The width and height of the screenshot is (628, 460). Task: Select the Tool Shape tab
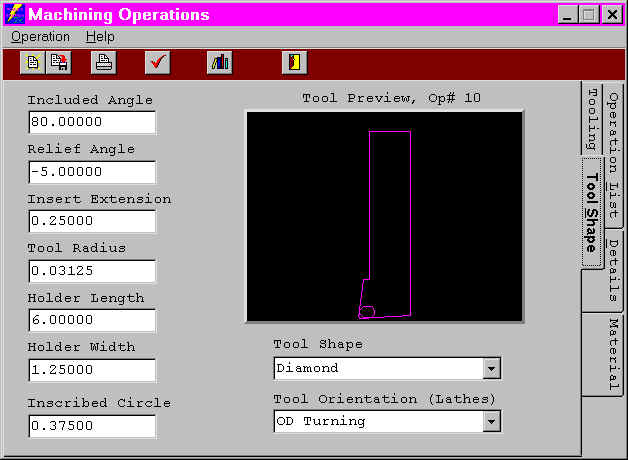pyautogui.click(x=592, y=212)
